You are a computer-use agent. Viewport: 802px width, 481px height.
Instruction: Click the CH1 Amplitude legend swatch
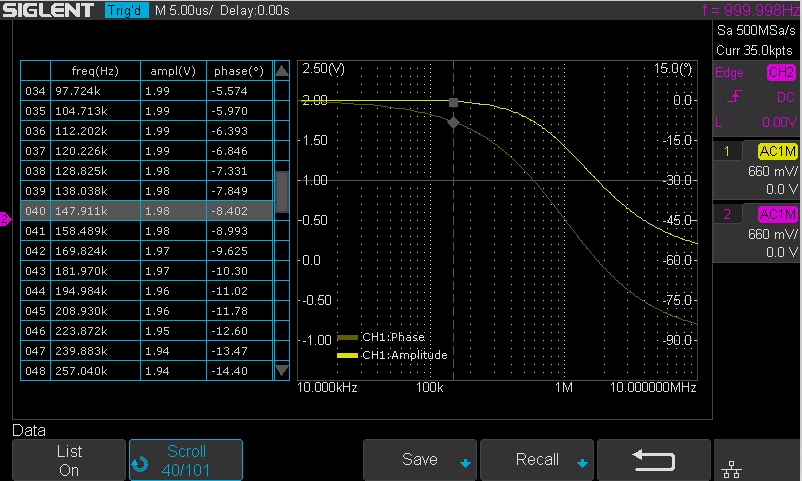pos(347,355)
